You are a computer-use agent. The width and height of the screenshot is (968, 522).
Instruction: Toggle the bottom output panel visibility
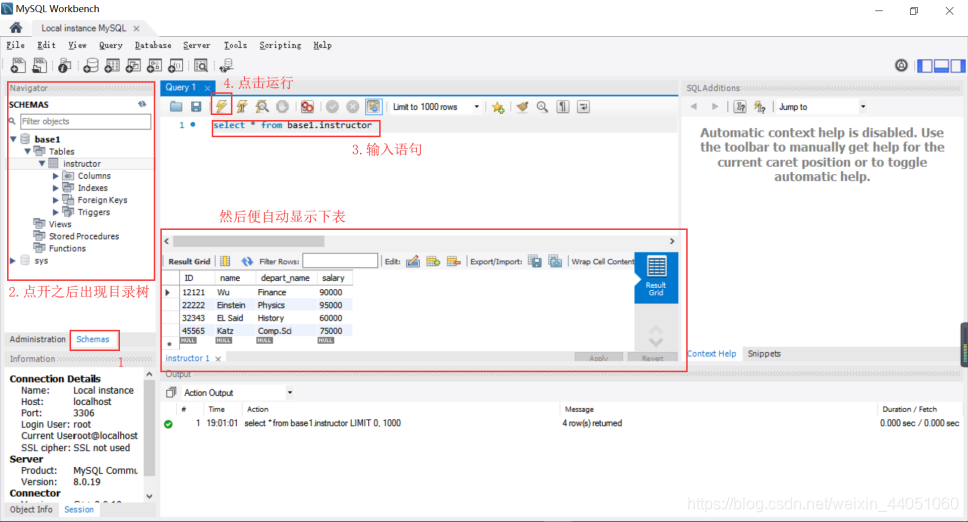[x=941, y=65]
